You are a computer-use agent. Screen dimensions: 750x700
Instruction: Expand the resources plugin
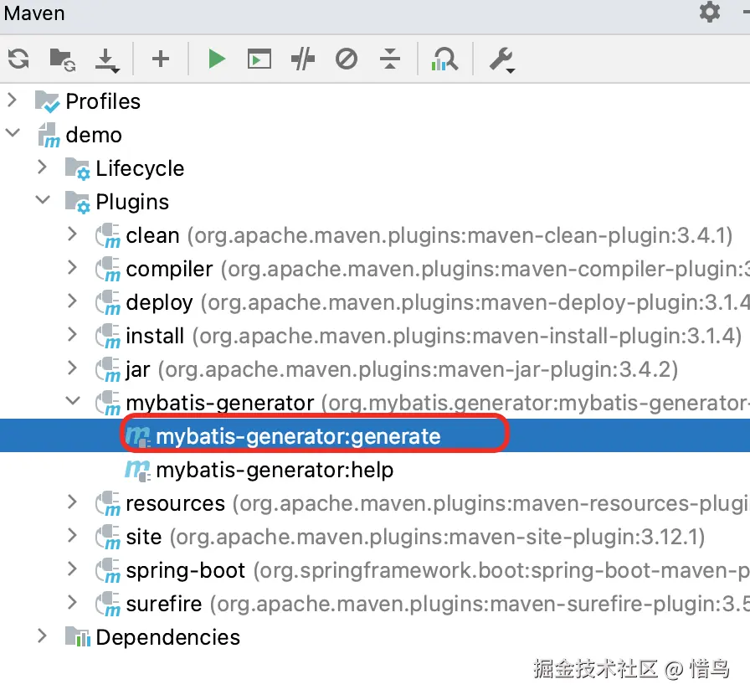72,502
